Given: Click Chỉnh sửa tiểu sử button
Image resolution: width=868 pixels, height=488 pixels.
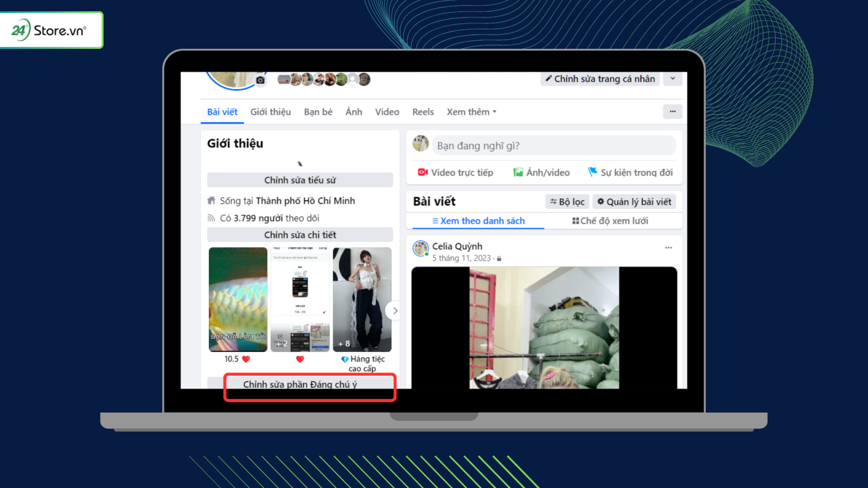Looking at the screenshot, I should click(x=300, y=180).
